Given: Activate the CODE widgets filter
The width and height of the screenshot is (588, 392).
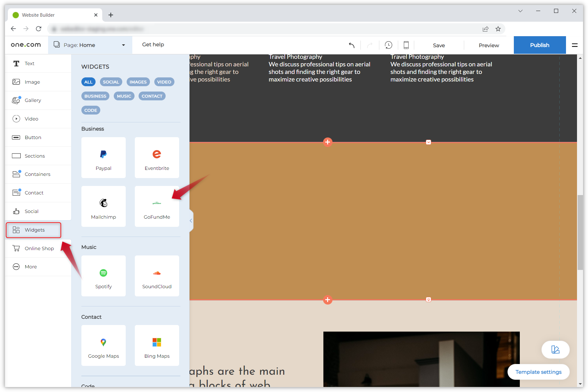Looking at the screenshot, I should [91, 110].
